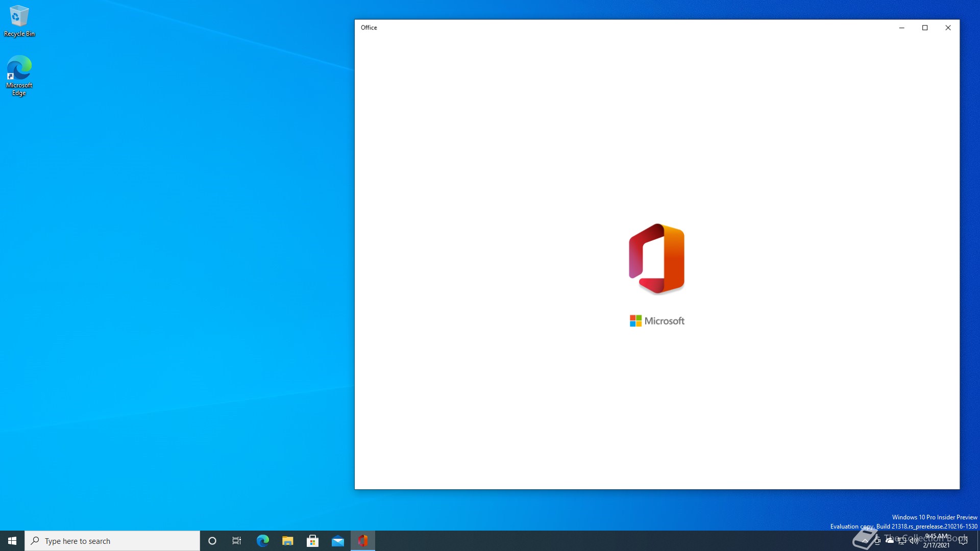The height and width of the screenshot is (551, 980).
Task: Open Task View on the taskbar
Action: (x=237, y=541)
